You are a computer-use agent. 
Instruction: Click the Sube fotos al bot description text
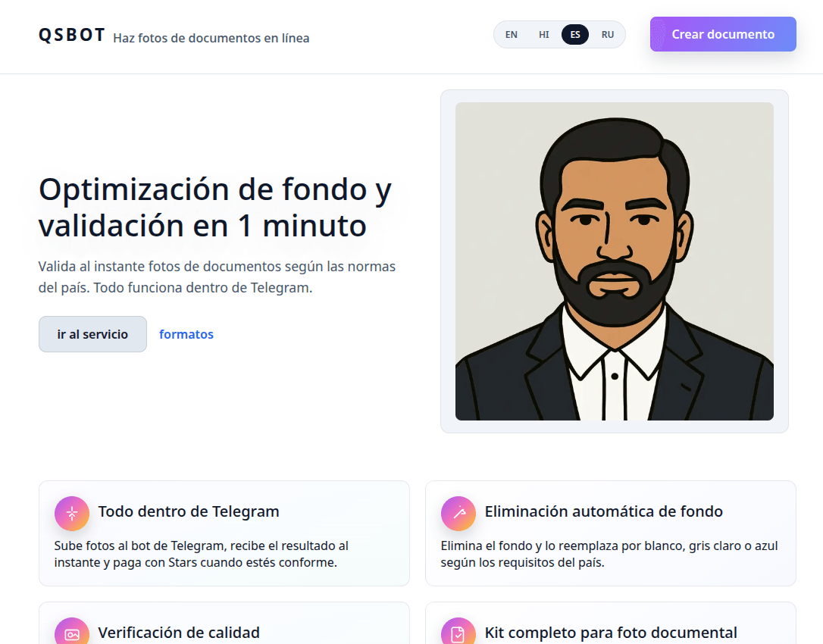pyautogui.click(x=202, y=554)
